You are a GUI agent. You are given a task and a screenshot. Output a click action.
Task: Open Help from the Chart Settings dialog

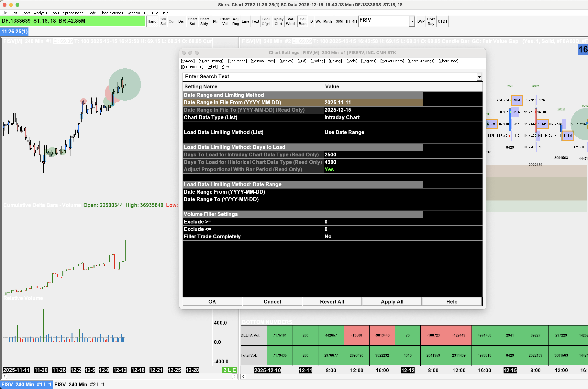[x=452, y=302]
